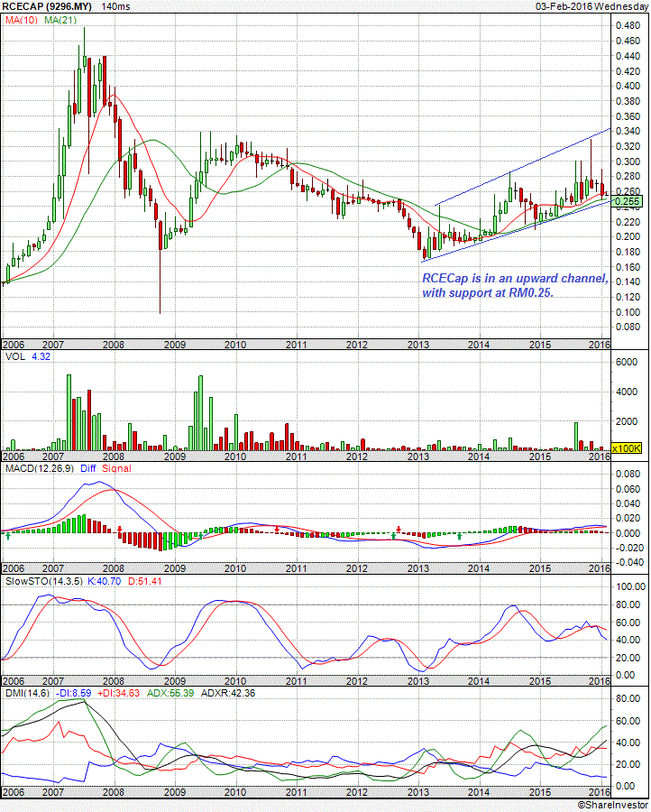The width and height of the screenshot is (651, 812).
Task: Click the 60.00 DMI axis label
Action: point(628,721)
